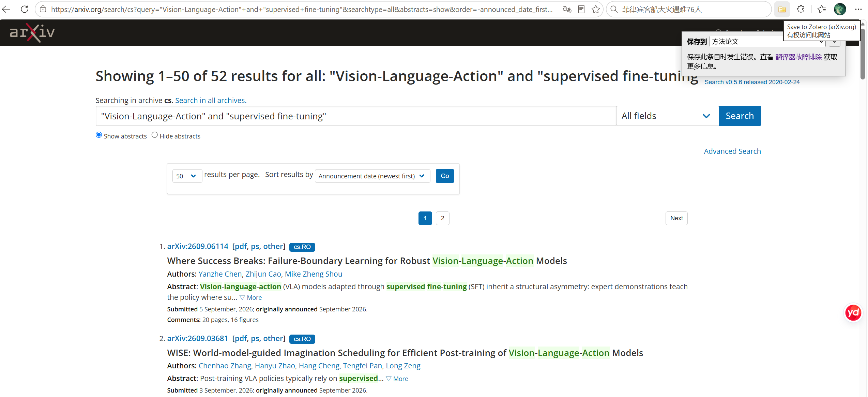
Task: Click the browser back arrow icon
Action: (7, 9)
